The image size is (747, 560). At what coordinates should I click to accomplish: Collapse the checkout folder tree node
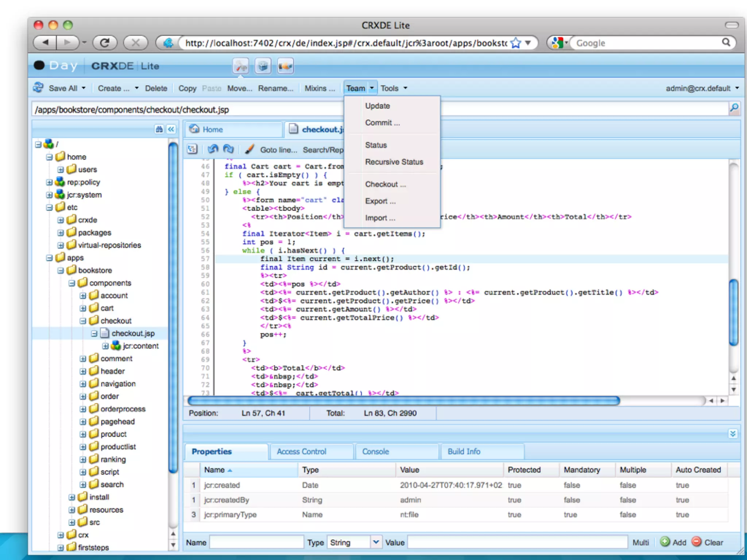pyautogui.click(x=83, y=321)
